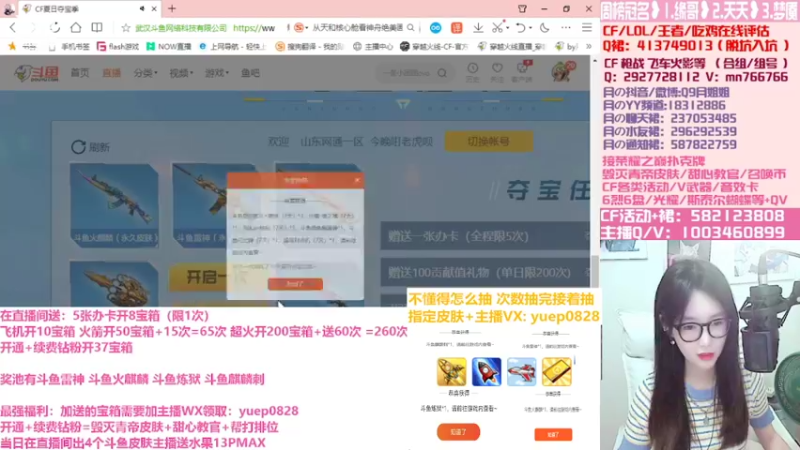Viewport: 800px width, 450px height.
Task: Select the 斗鱼火麒麟 weapon thumbnail
Action: (114, 205)
